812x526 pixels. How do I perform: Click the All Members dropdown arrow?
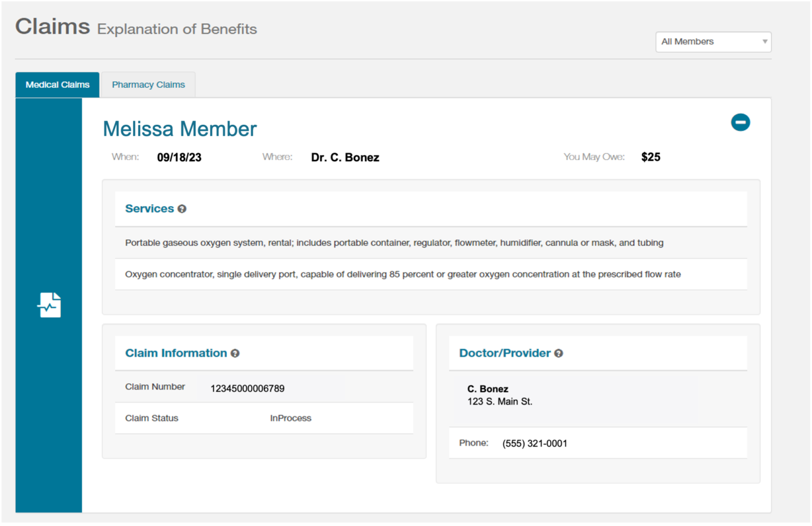pos(764,42)
